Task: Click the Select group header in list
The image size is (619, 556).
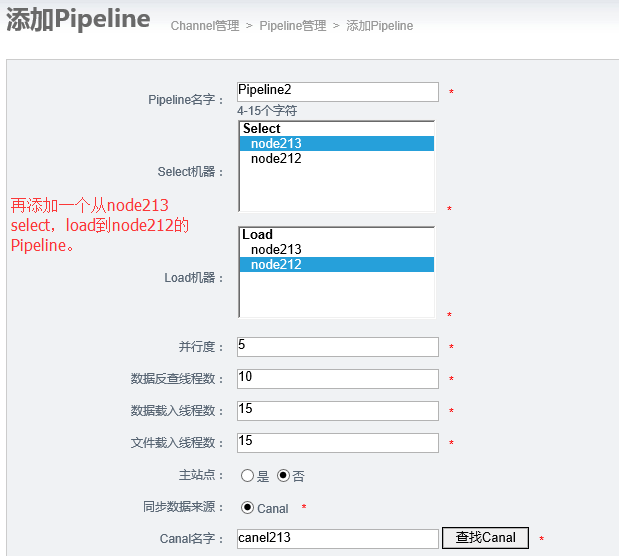Action: tap(262, 129)
